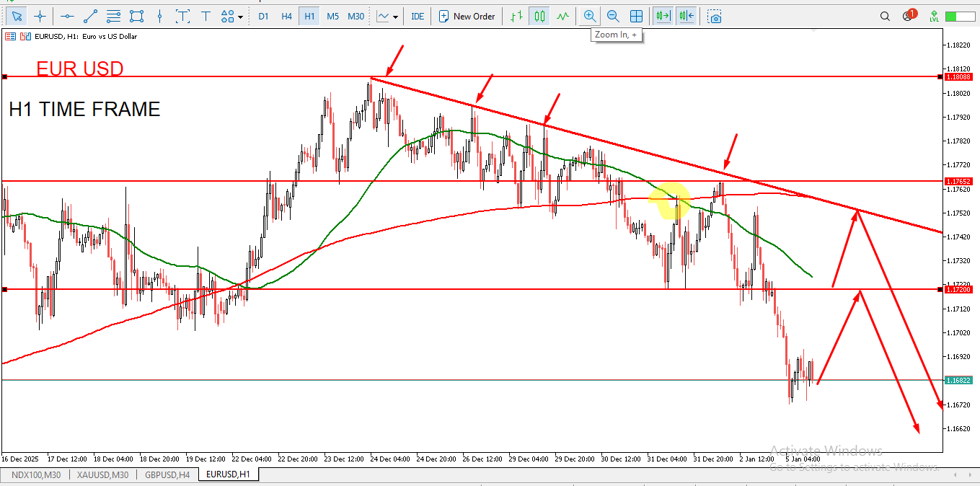Screen dimensions: 980x486
Task: Click the LVL level indicator icon
Action: tap(934, 16)
